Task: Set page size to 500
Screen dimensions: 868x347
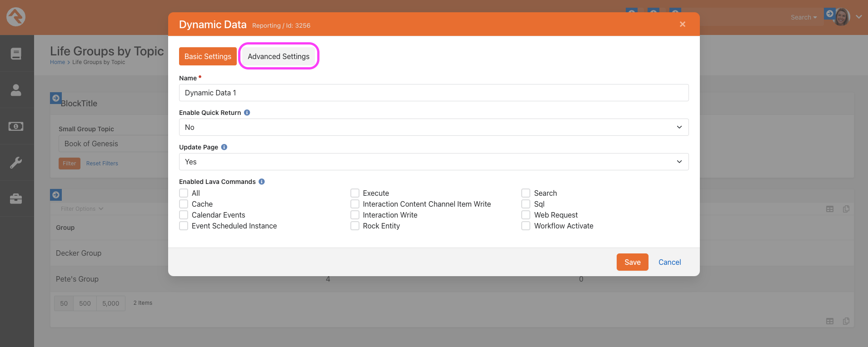Action: tap(85, 303)
